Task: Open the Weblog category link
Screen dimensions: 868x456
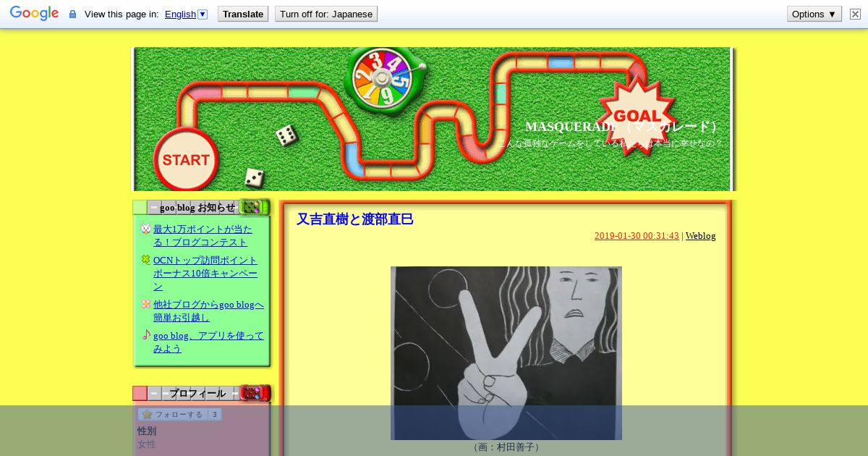Action: click(x=700, y=236)
